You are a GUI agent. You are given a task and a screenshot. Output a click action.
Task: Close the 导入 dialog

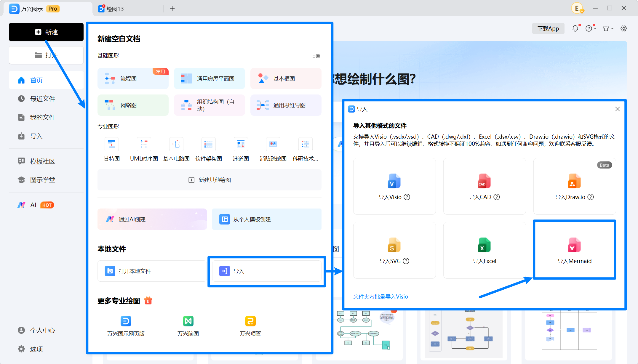coord(618,109)
